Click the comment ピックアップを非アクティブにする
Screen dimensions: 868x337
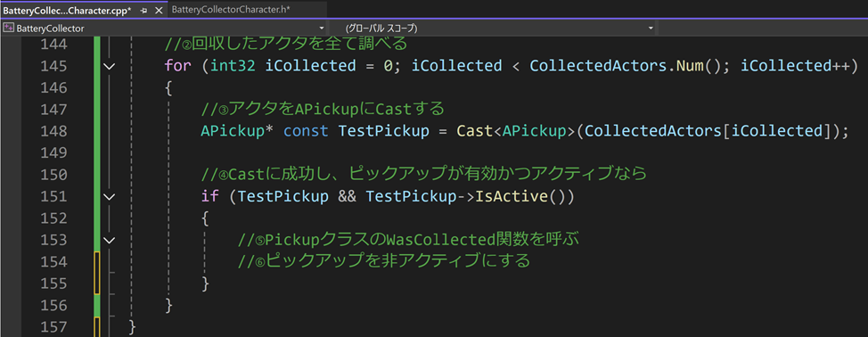pyautogui.click(x=383, y=261)
